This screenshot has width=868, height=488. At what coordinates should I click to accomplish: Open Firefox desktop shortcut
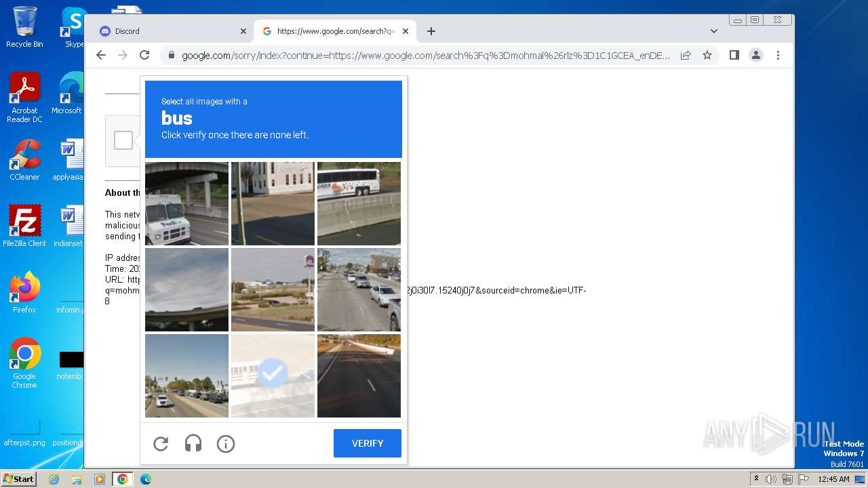(x=24, y=293)
